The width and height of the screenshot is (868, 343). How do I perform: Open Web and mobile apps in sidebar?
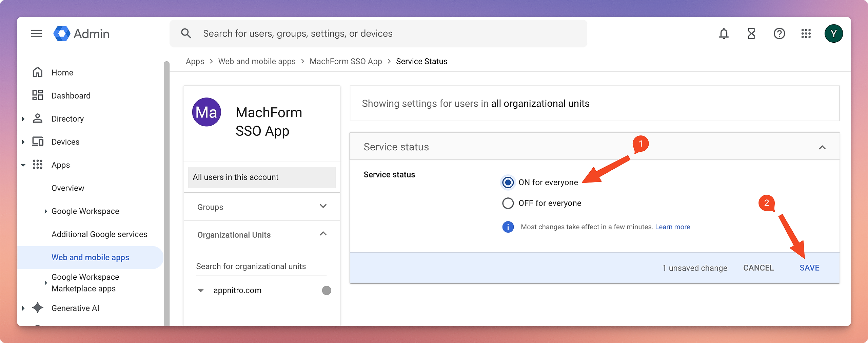pos(90,257)
